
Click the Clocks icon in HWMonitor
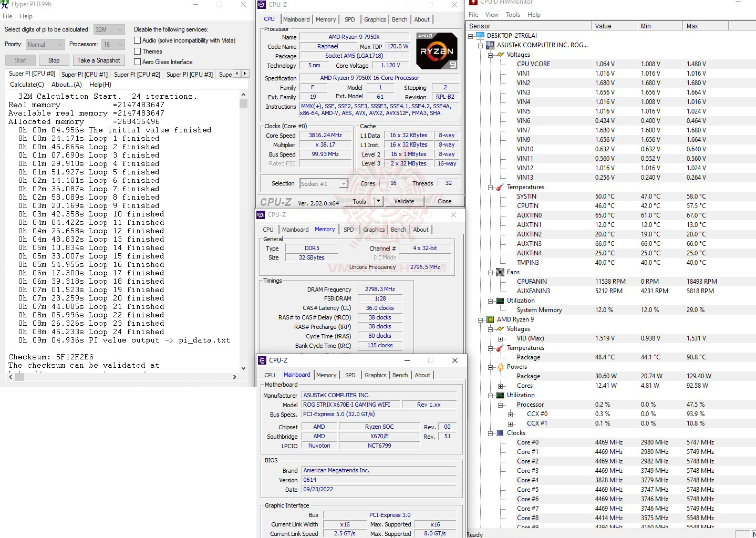[x=500, y=433]
